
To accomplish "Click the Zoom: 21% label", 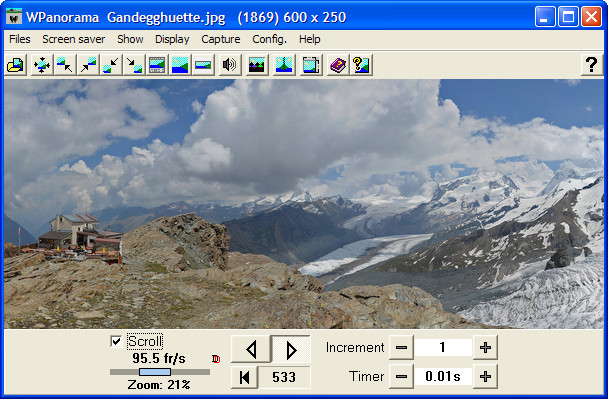I will click(x=159, y=385).
